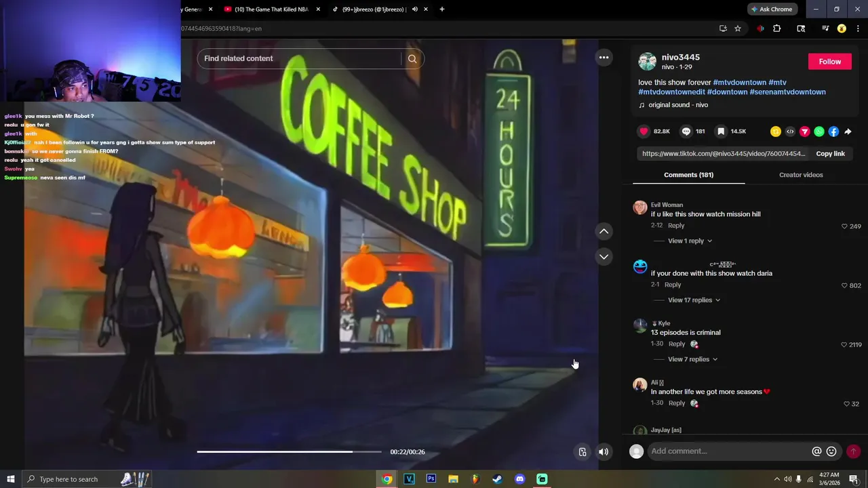Image resolution: width=868 pixels, height=488 pixels.
Task: Click the Find related content search field
Action: [298, 59]
